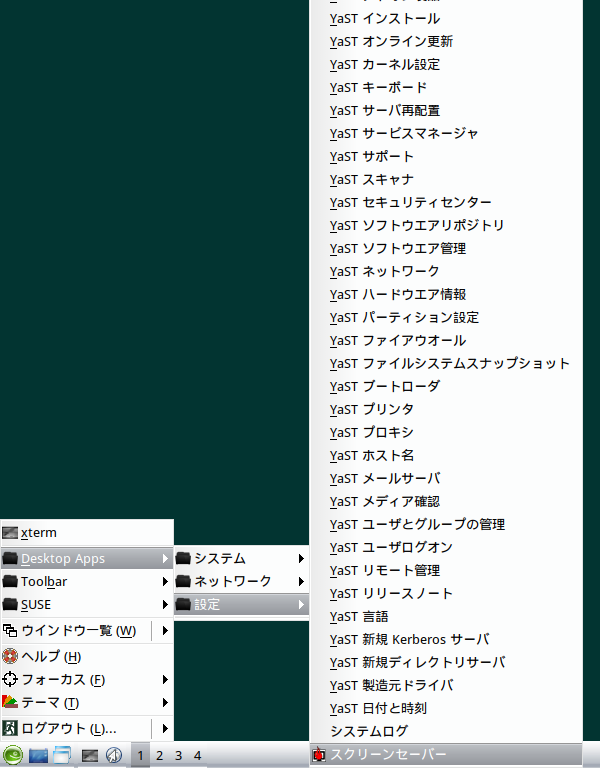Click the openSUSE start menu icon
This screenshot has height=768, width=600.
coord(12,755)
